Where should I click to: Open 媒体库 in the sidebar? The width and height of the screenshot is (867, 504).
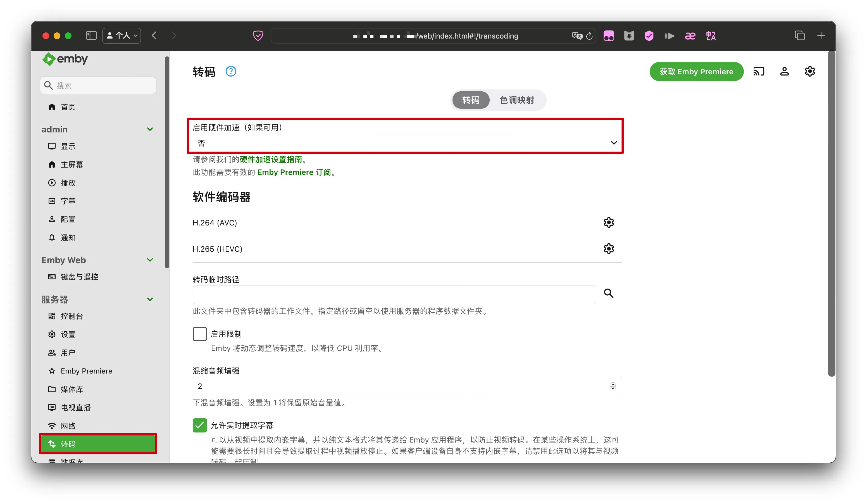(72, 389)
